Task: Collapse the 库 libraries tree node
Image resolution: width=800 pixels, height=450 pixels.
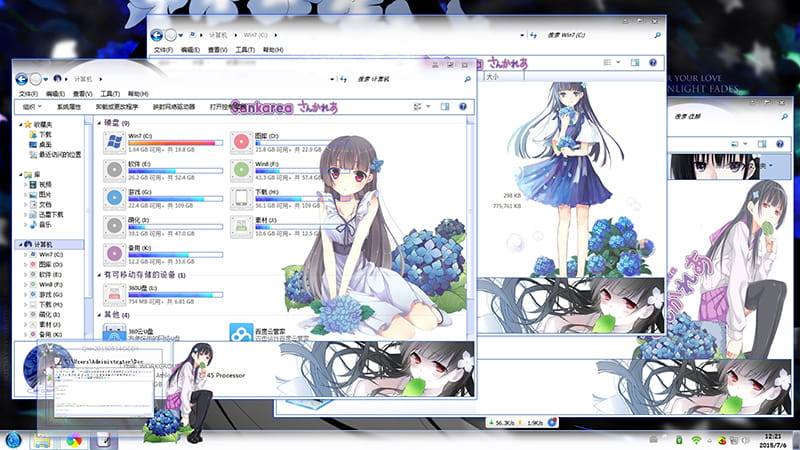Action: point(21,174)
